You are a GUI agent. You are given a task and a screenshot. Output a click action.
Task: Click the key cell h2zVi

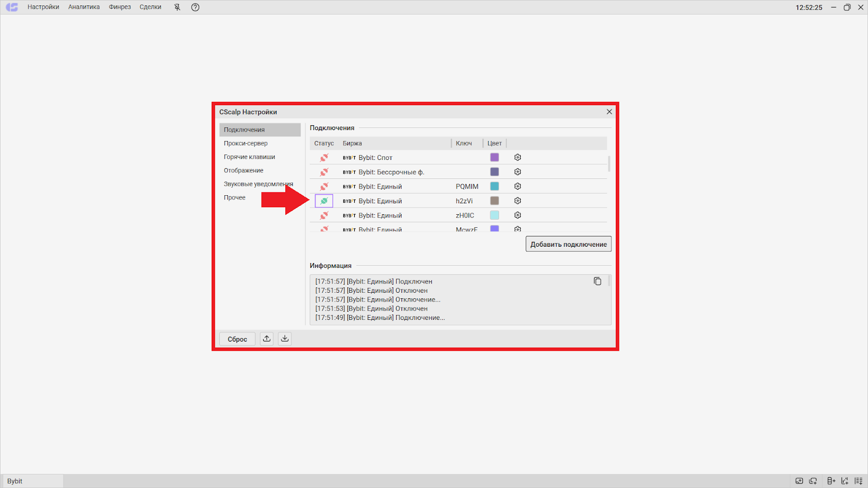464,201
